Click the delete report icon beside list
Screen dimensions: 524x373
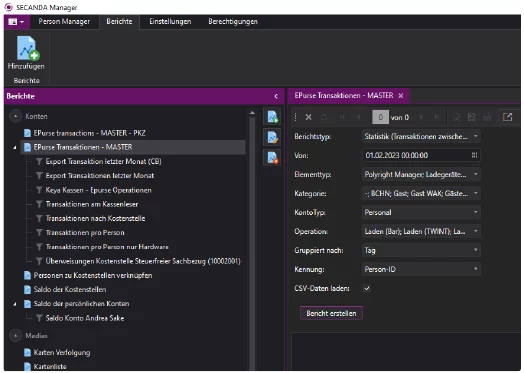tap(272, 157)
